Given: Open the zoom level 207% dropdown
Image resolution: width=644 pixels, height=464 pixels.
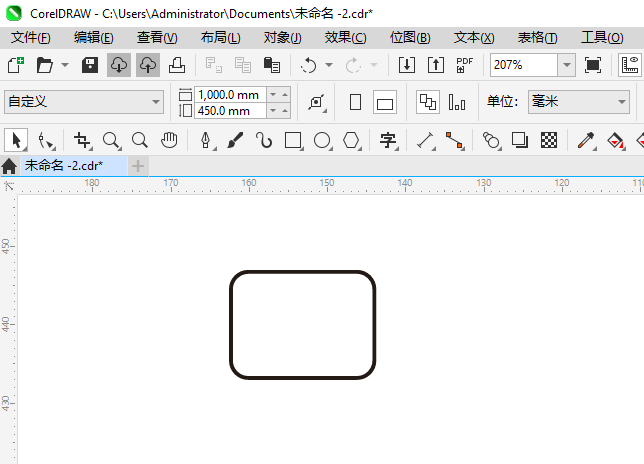Looking at the screenshot, I should pos(566,65).
